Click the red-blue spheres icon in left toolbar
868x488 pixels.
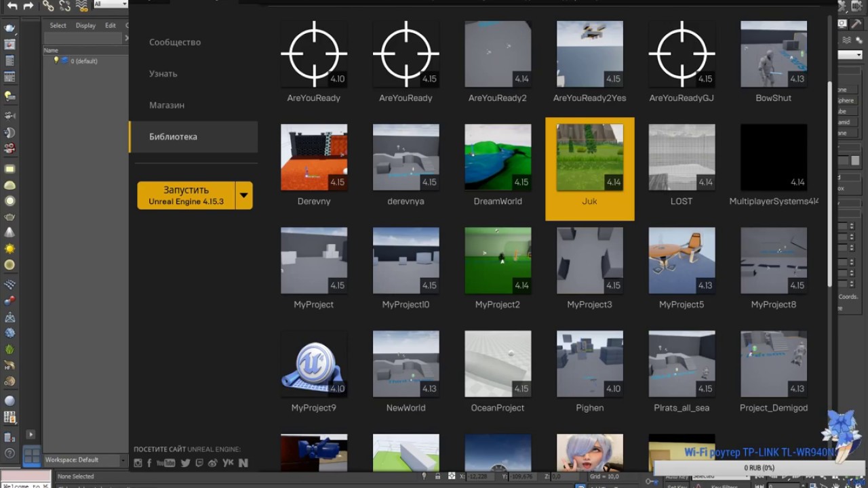(x=9, y=301)
